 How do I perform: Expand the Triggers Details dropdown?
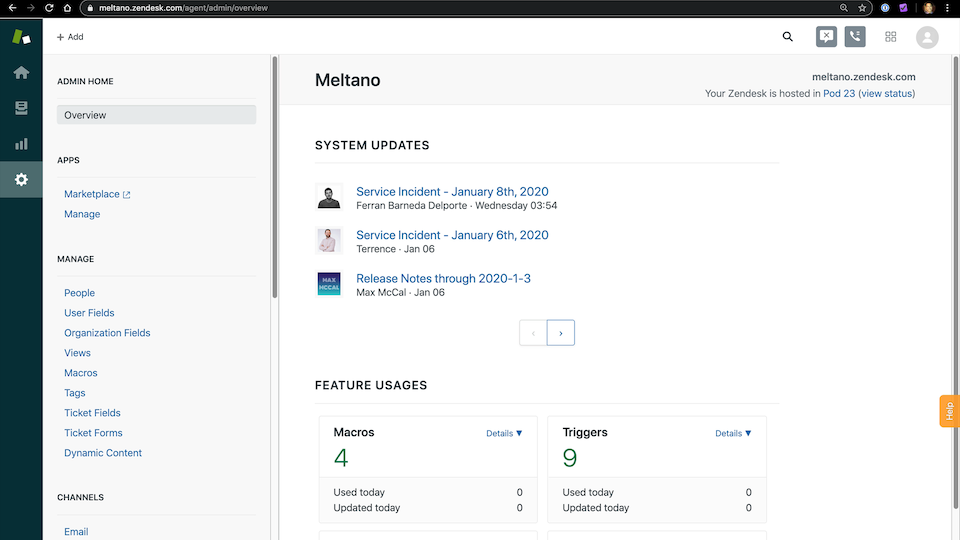733,433
